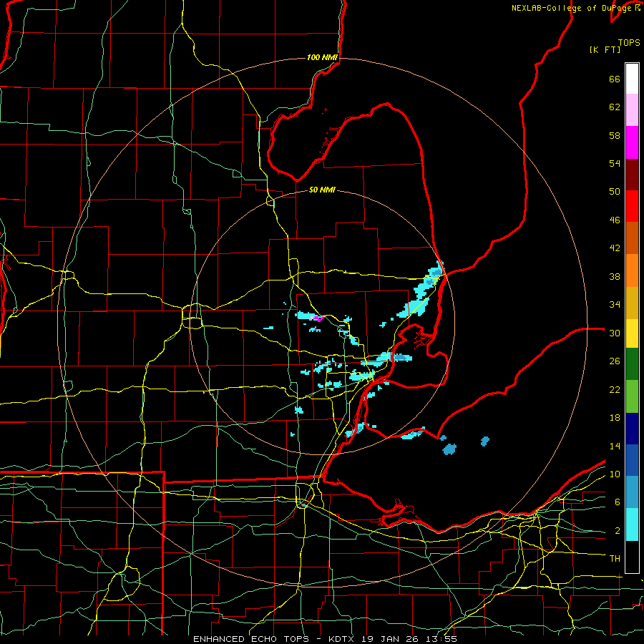Click the 100 NMI range ring label

pos(322,57)
